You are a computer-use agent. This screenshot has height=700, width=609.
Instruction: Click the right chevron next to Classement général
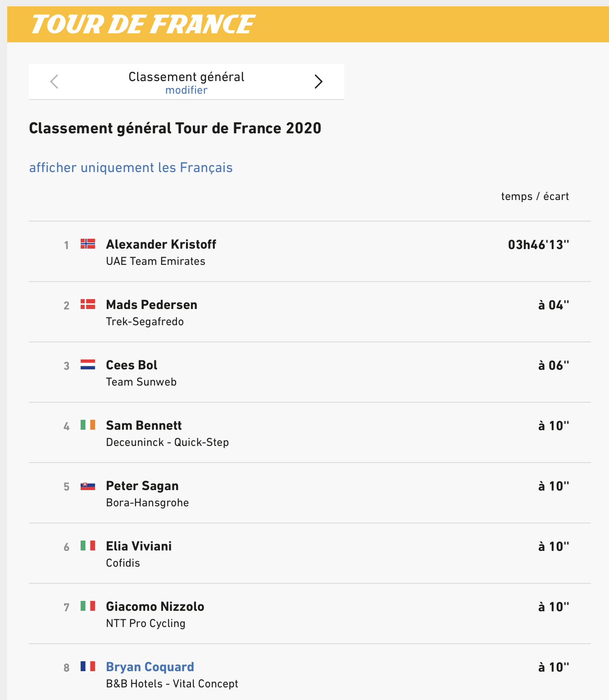pyautogui.click(x=318, y=82)
